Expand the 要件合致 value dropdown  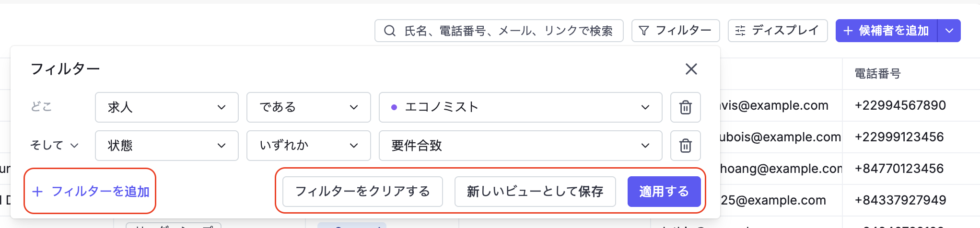[521, 146]
